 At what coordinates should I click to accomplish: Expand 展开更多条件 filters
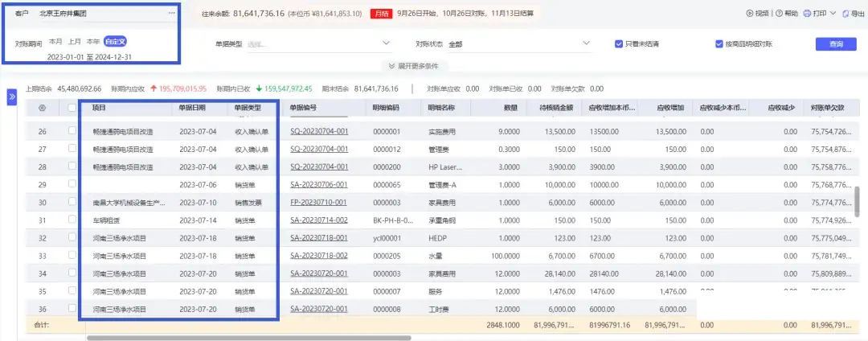pos(414,66)
